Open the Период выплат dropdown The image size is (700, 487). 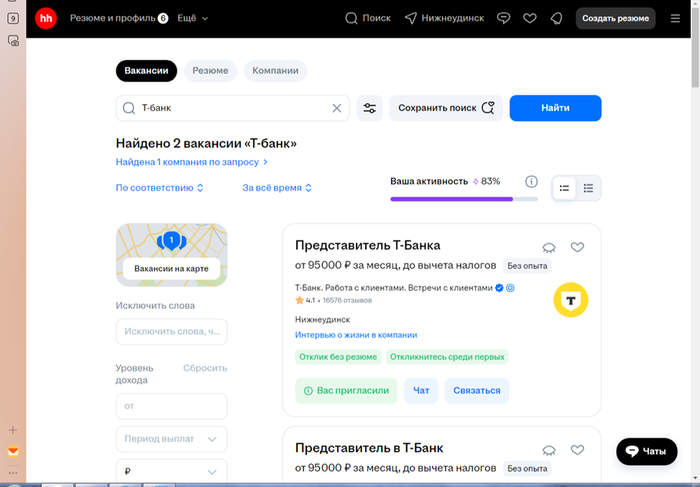[x=171, y=439]
